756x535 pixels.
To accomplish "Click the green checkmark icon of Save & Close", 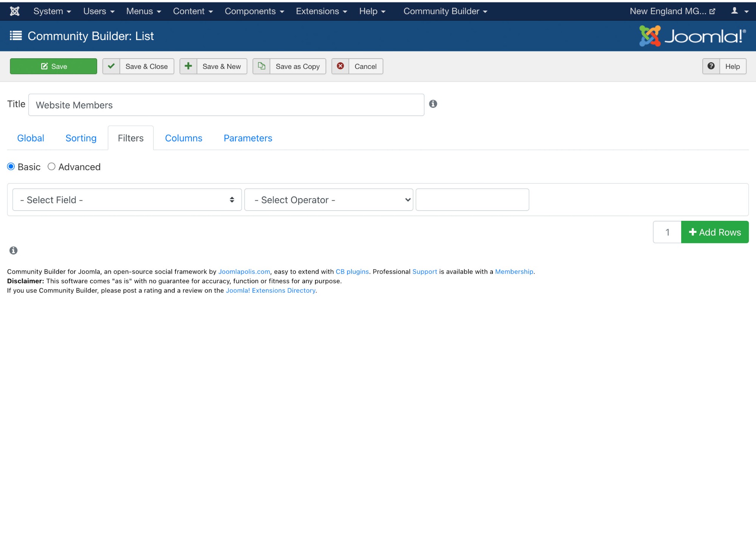I will (x=111, y=66).
